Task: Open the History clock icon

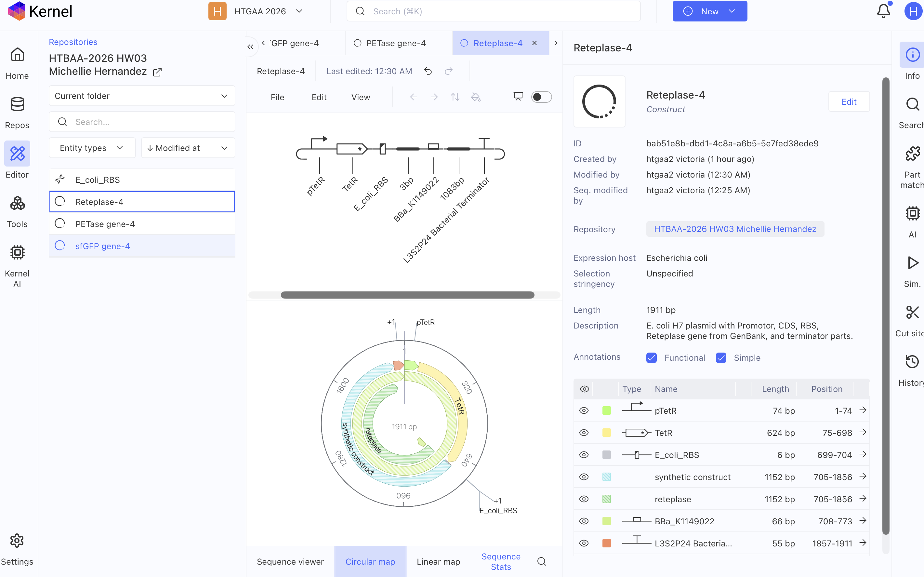Action: pos(912,362)
